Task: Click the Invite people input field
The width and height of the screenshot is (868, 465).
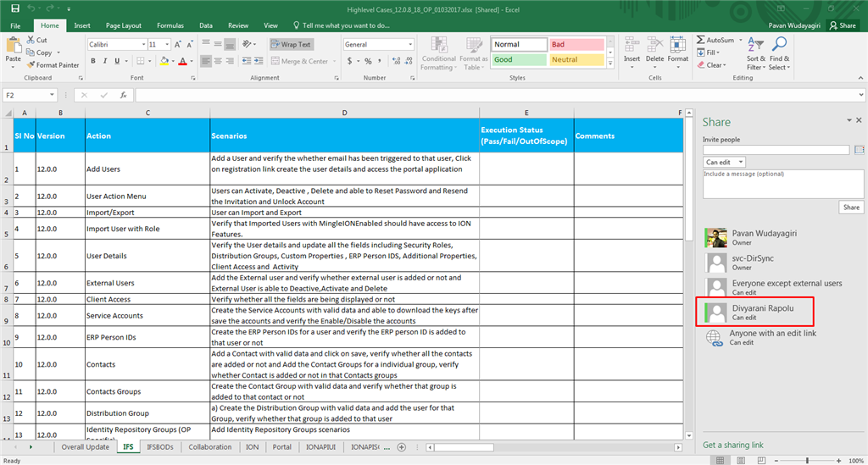Action: pyautogui.click(x=776, y=150)
